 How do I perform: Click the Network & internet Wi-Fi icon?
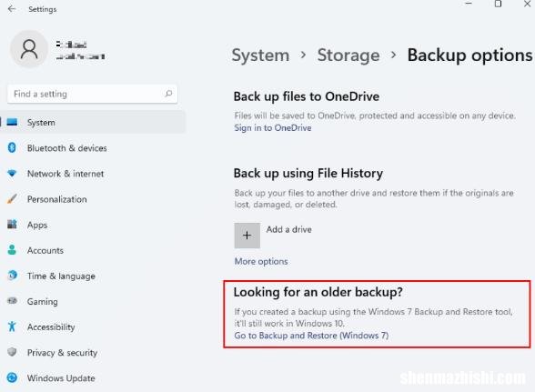(12, 174)
